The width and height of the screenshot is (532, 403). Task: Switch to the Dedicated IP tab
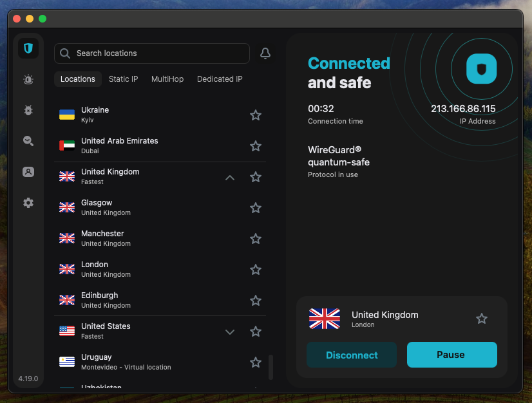[220, 79]
